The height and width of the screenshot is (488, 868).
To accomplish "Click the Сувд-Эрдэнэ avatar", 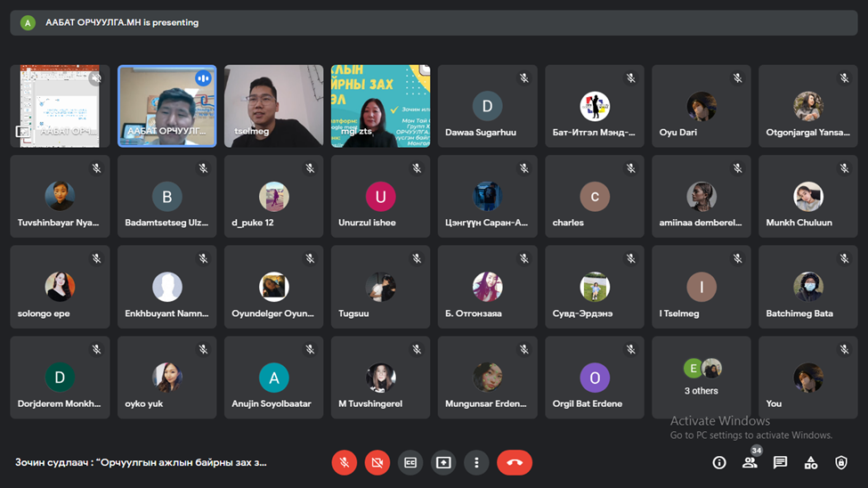I will 595,287.
